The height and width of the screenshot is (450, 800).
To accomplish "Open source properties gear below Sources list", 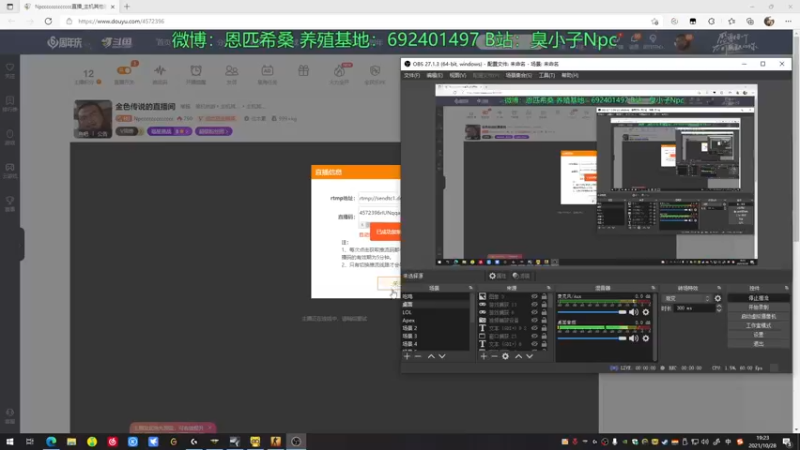I will click(505, 356).
